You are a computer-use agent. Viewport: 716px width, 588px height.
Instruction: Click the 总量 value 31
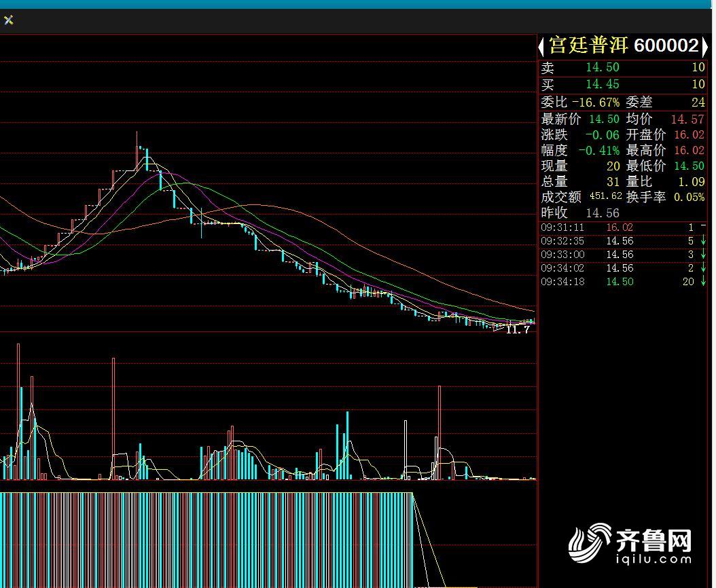tap(613, 182)
